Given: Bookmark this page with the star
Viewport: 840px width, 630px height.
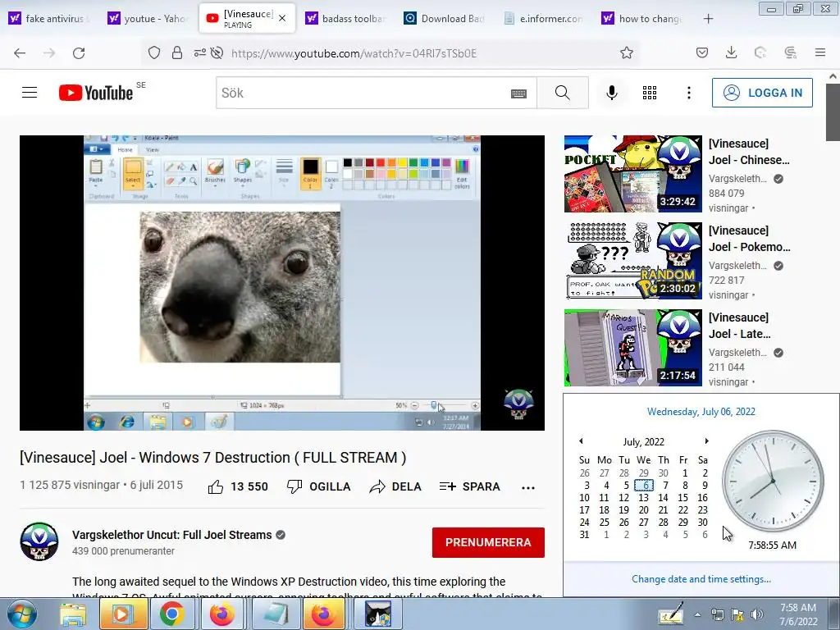Looking at the screenshot, I should [x=626, y=53].
